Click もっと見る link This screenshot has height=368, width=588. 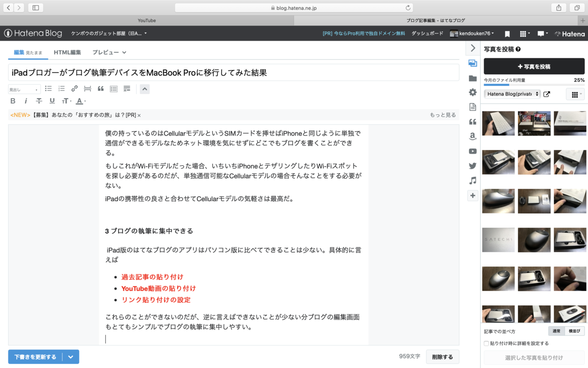tap(443, 115)
